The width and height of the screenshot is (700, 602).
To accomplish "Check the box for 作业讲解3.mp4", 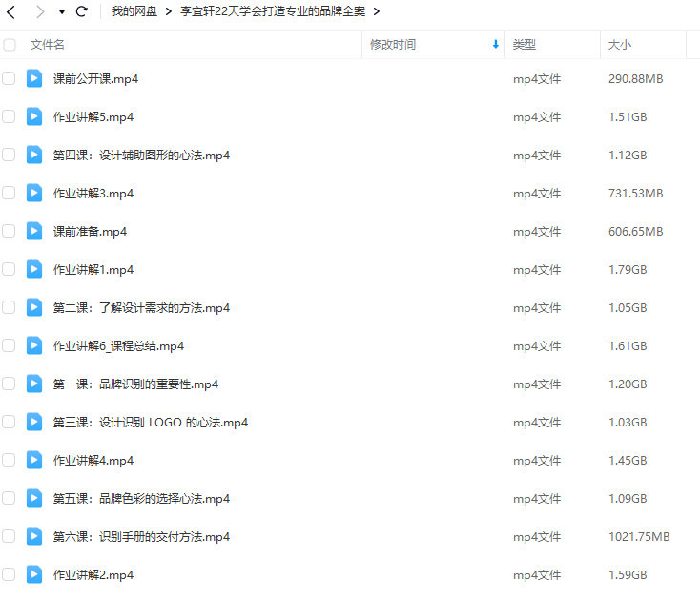I will [x=9, y=194].
